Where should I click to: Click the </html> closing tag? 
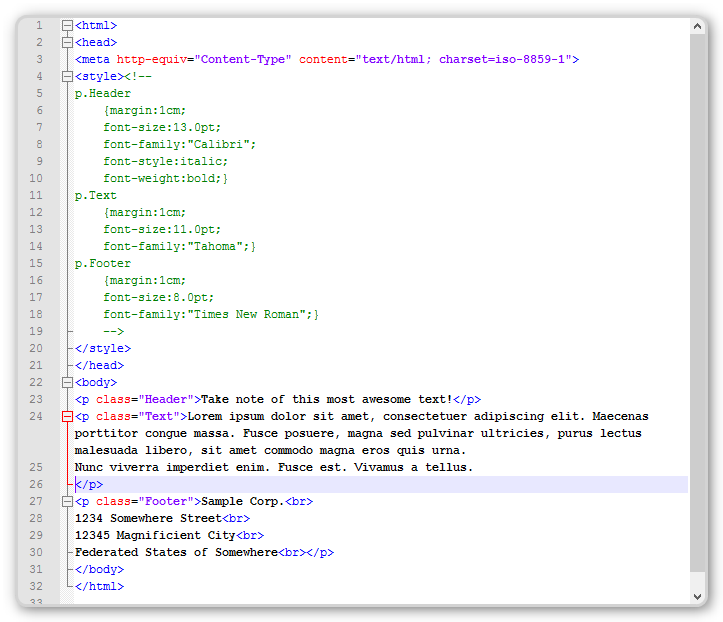point(100,586)
